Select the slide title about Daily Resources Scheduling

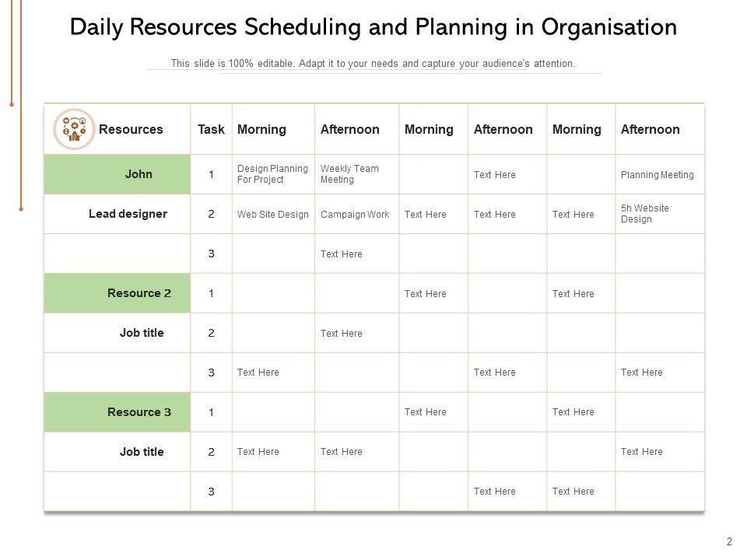click(373, 27)
